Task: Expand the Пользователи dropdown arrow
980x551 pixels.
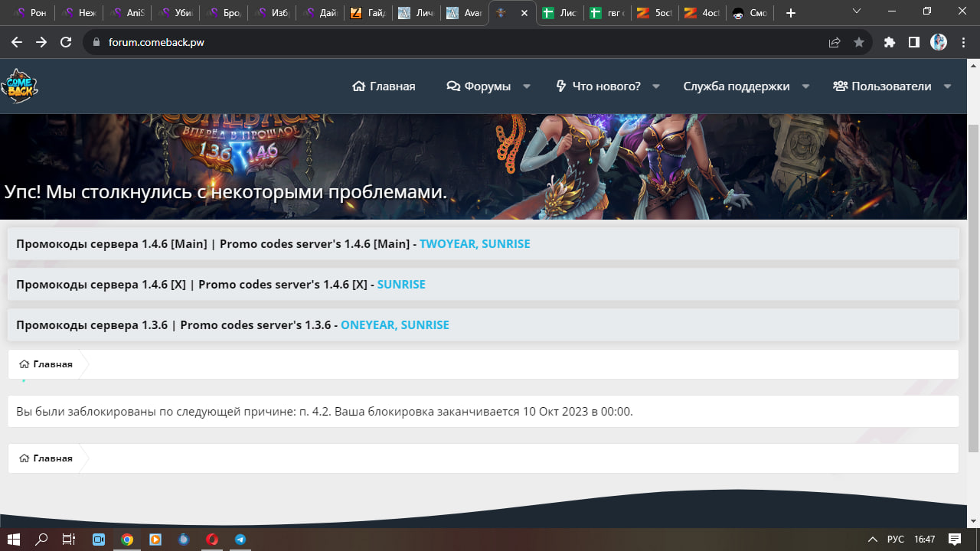Action: (x=948, y=86)
